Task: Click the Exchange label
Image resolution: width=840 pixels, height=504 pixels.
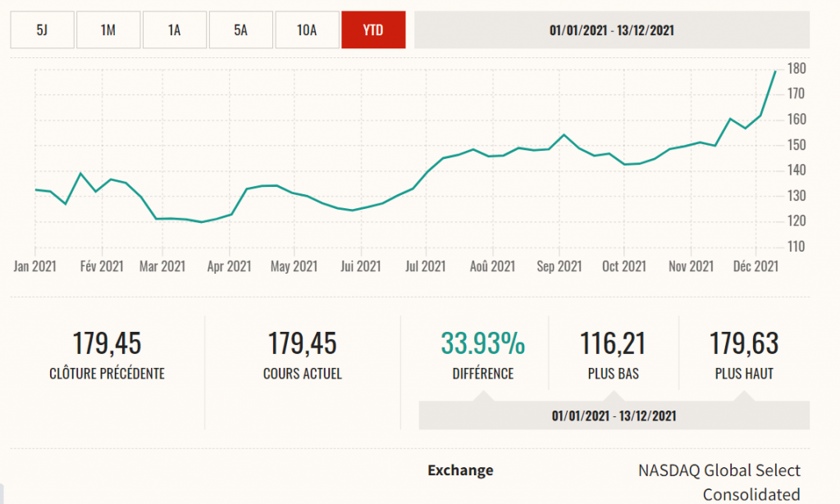Action: (x=460, y=470)
